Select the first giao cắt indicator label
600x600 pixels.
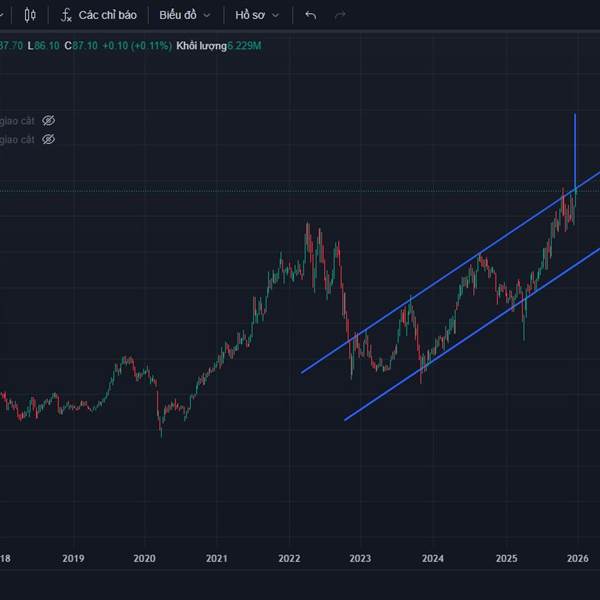[17, 121]
